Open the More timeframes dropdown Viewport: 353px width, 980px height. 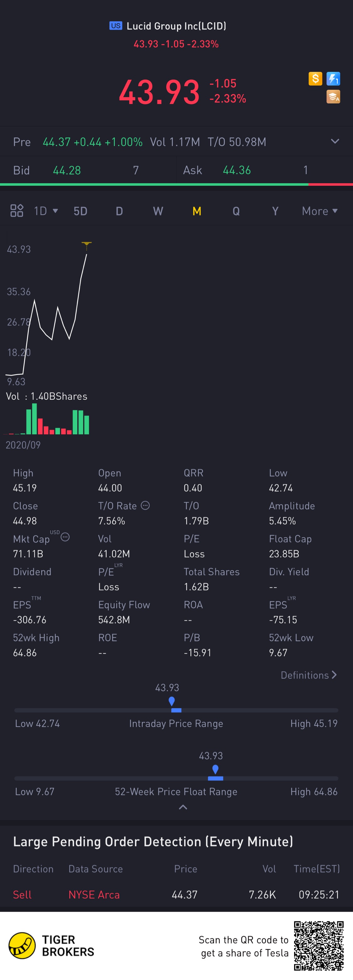click(320, 211)
